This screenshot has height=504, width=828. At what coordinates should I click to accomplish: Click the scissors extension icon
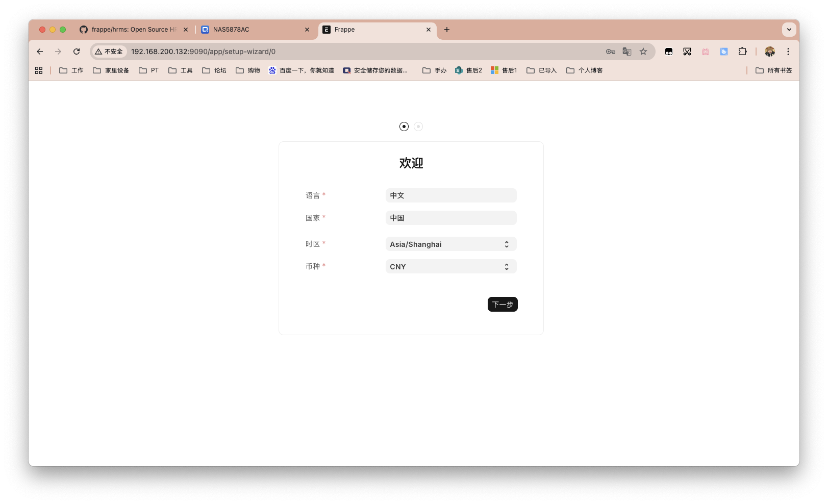687,52
